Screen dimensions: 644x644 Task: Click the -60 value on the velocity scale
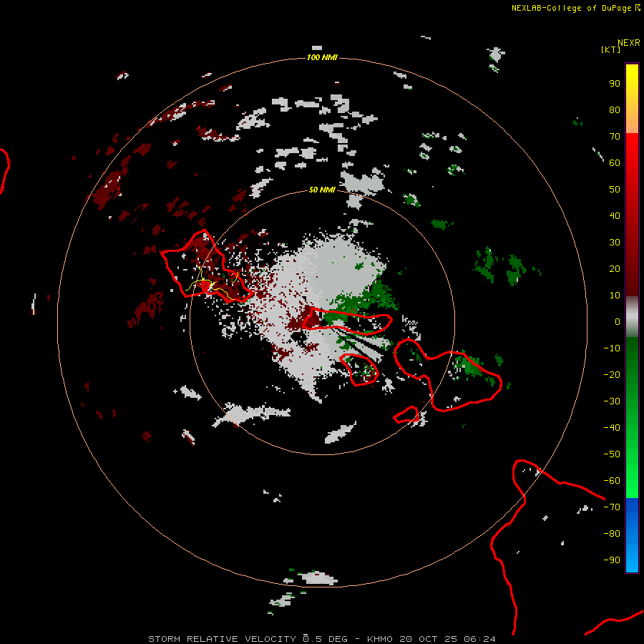point(612,481)
